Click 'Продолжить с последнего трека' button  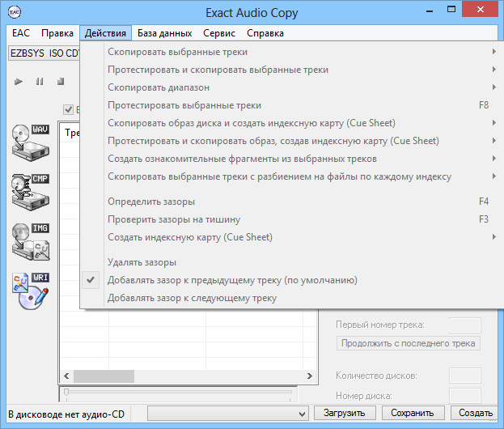pos(409,343)
